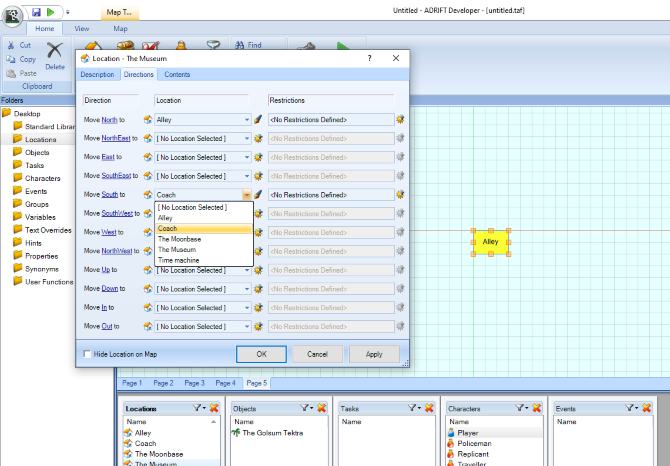Image resolution: width=670 pixels, height=466 pixels.
Task: Open the Move North location dropdown
Action: coord(247,120)
